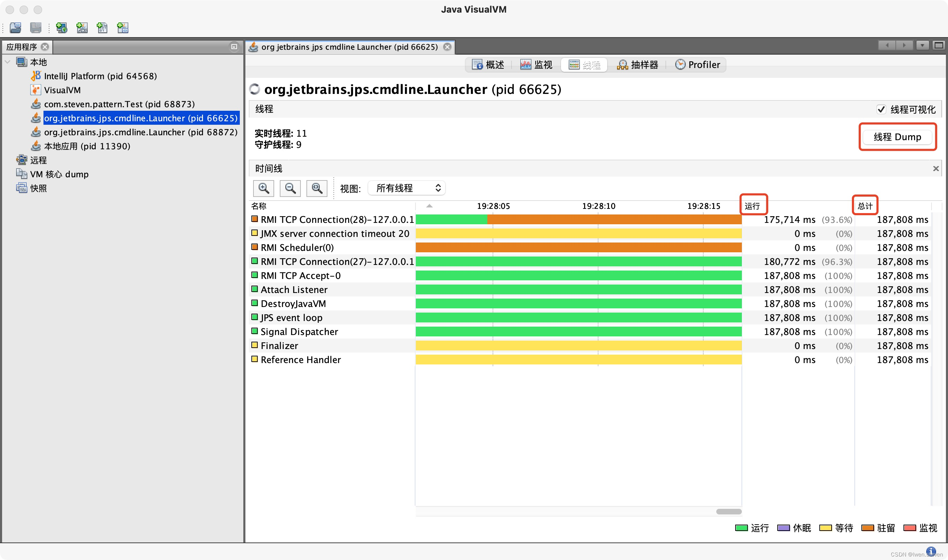Click the greyed Save toolbar icon
The image size is (948, 560).
point(36,28)
